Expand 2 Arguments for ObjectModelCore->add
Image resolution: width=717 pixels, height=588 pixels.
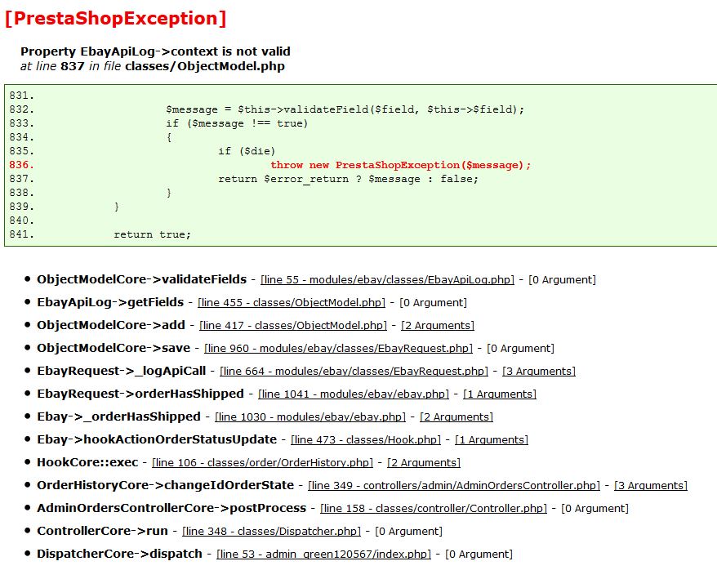(x=438, y=326)
